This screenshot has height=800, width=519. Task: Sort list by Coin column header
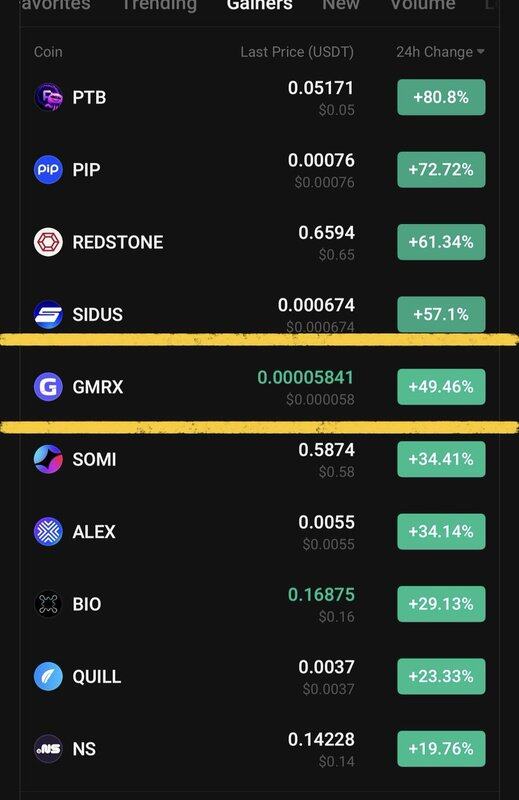(48, 52)
